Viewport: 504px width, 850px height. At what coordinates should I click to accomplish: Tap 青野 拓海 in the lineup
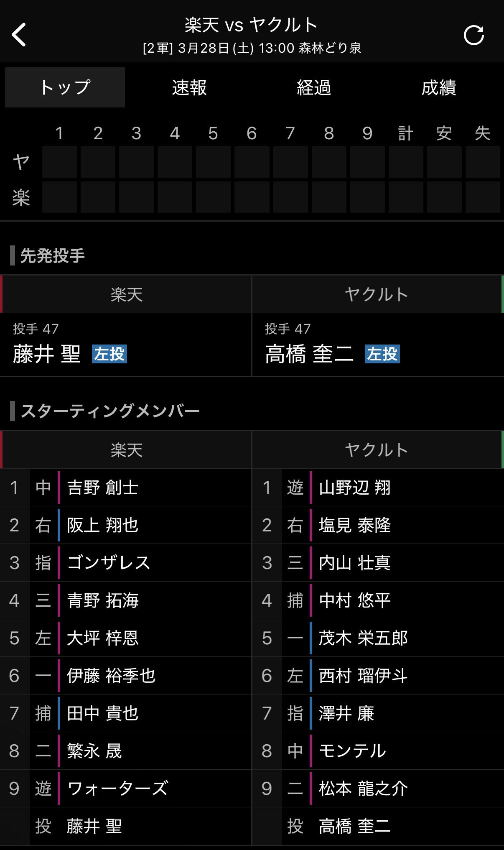coord(103,600)
